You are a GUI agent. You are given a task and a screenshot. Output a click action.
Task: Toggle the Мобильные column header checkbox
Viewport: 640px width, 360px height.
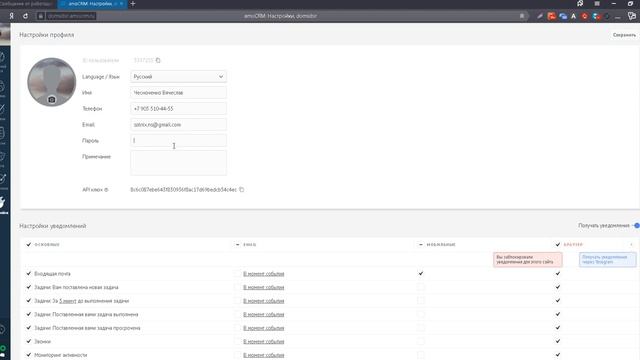coord(421,244)
